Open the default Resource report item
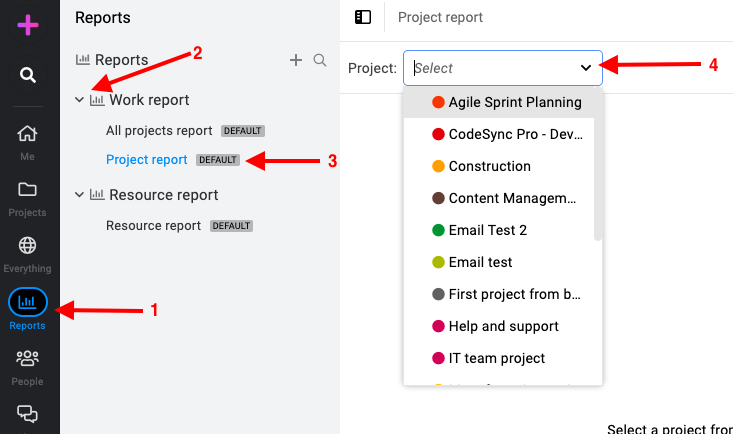This screenshot has height=434, width=733. click(153, 225)
